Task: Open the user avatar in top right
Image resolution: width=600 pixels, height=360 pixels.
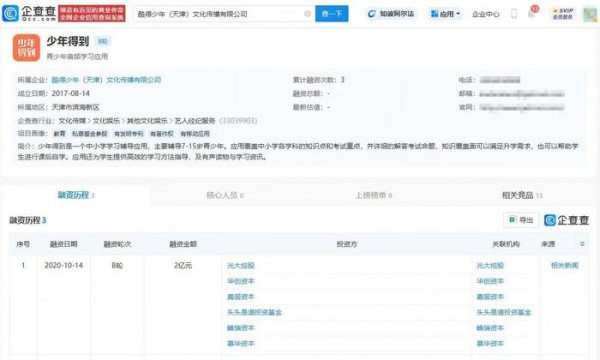Action: point(590,14)
